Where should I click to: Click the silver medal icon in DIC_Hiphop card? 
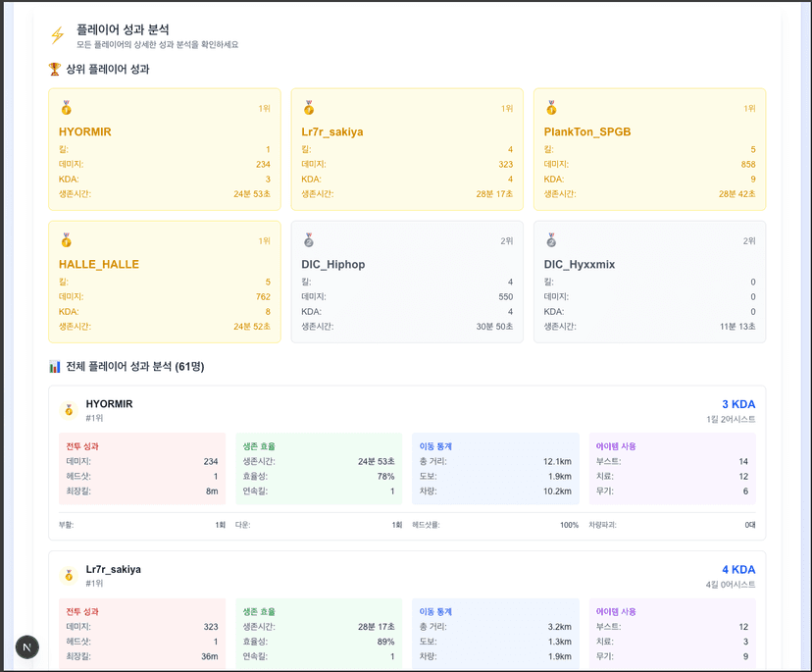(308, 240)
